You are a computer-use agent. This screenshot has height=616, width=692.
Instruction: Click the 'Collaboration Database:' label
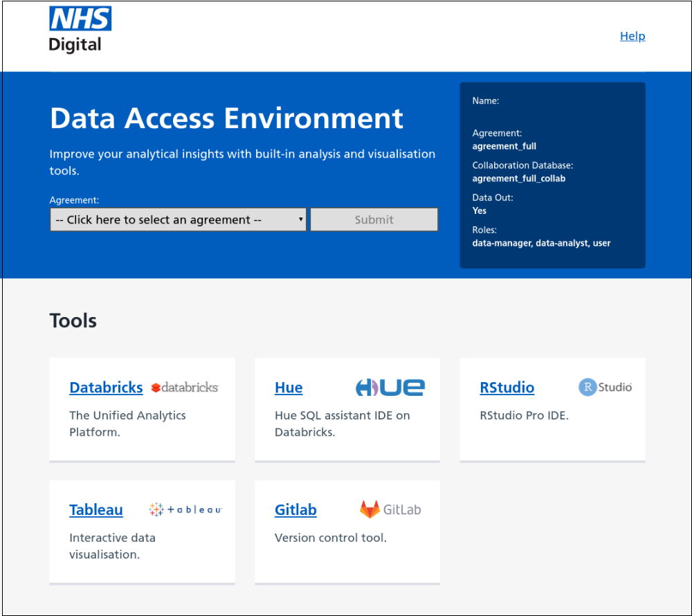pos(522,165)
